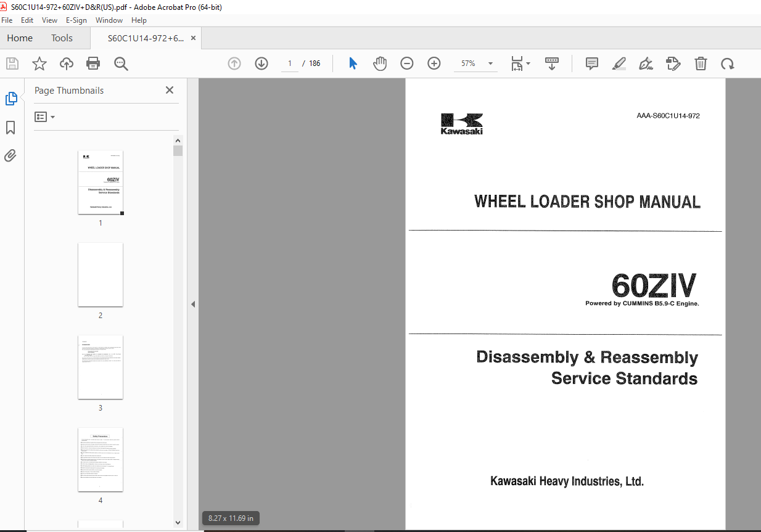Viewport: 761px width, 532px height.
Task: Select page 1 thumbnail
Action: pyautogui.click(x=101, y=182)
